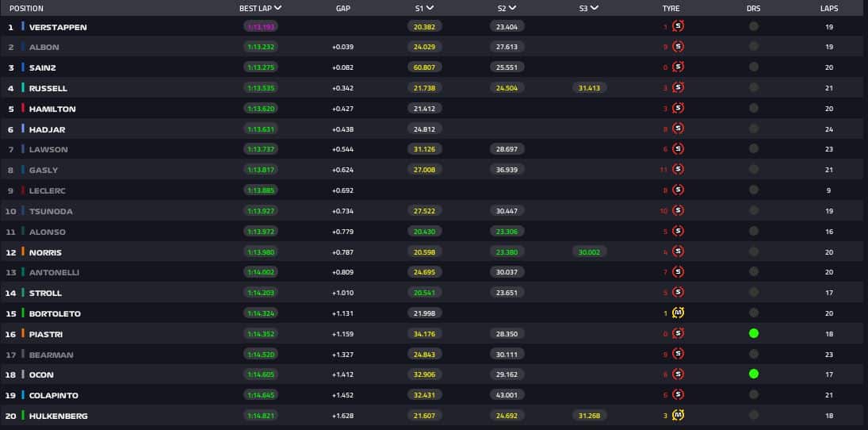Click Colapinto's soft tyre icon
Viewport: 868px width, 430px height.
click(x=678, y=394)
